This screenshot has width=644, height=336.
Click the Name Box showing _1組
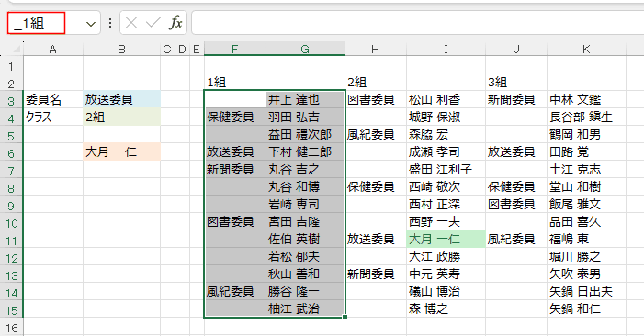tap(36, 23)
